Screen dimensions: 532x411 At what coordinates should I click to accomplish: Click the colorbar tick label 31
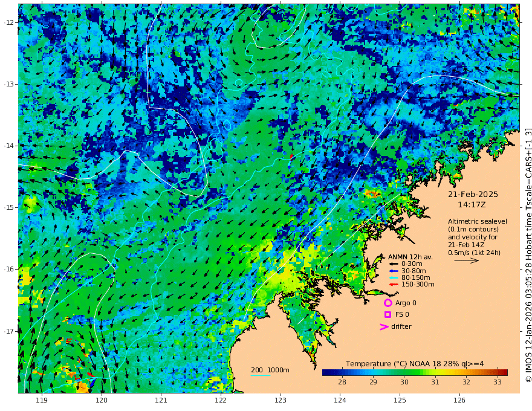coord(435,382)
